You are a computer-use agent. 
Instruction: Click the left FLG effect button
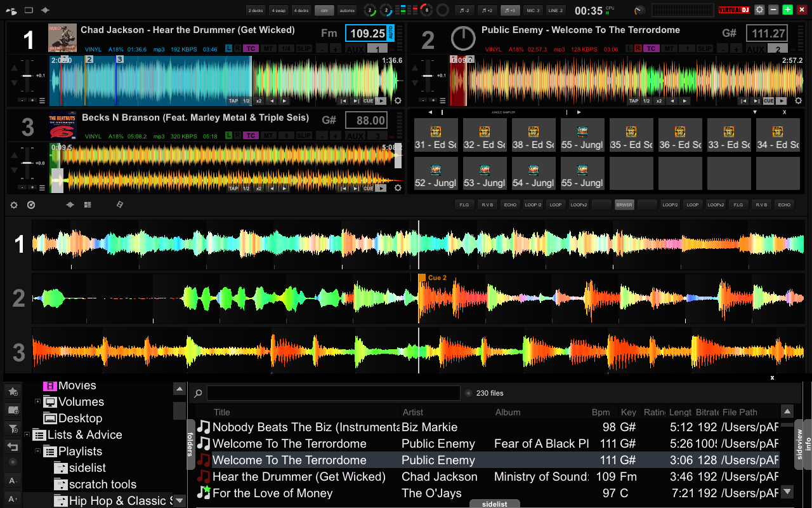pyautogui.click(x=464, y=204)
